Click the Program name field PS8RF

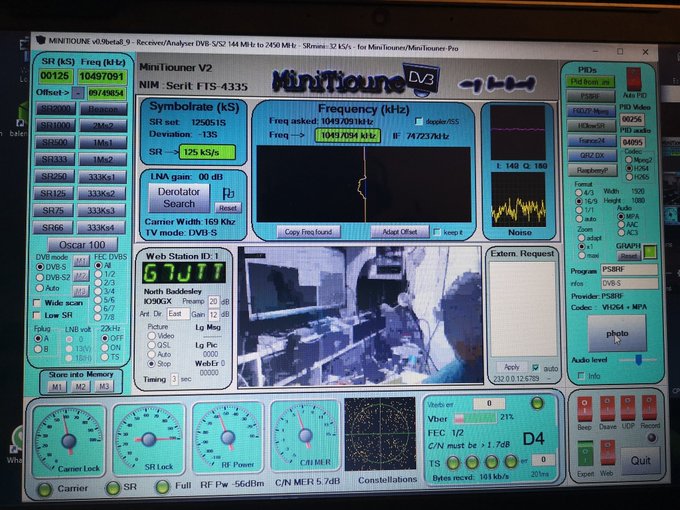point(629,270)
